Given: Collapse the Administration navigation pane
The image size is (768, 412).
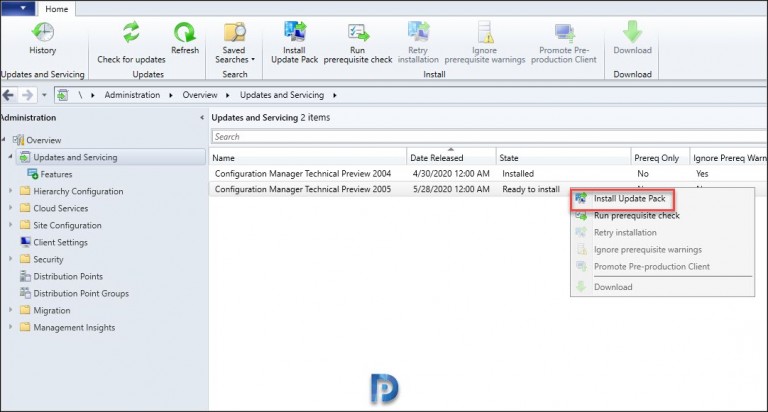Looking at the screenshot, I should (202, 118).
